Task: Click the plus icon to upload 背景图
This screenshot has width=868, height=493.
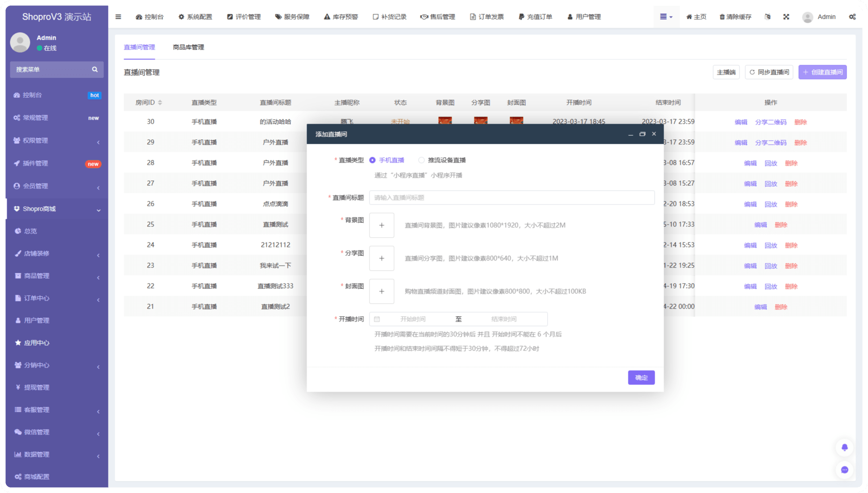Action: pyautogui.click(x=382, y=226)
